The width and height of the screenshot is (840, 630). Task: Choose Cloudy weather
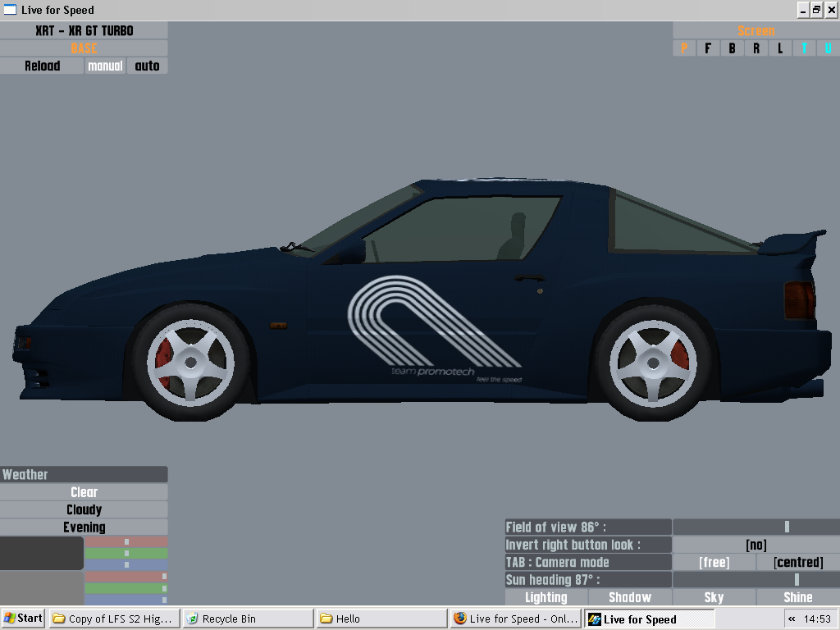pos(84,509)
